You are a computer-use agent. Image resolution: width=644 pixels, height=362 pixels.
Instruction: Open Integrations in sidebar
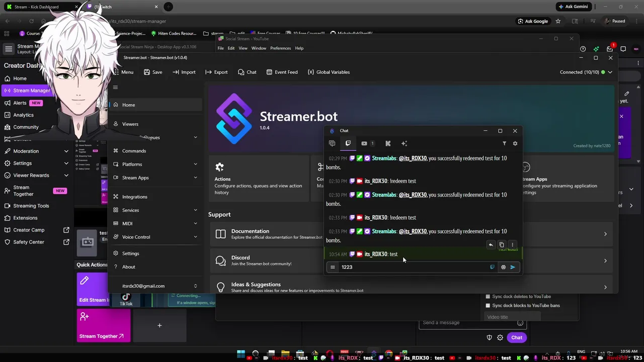(155, 197)
